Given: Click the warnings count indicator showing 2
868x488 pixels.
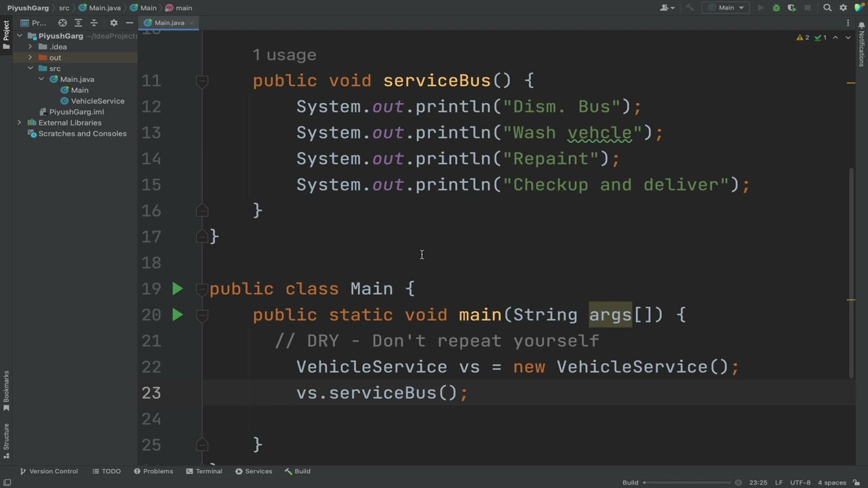Looking at the screenshot, I should (803, 38).
